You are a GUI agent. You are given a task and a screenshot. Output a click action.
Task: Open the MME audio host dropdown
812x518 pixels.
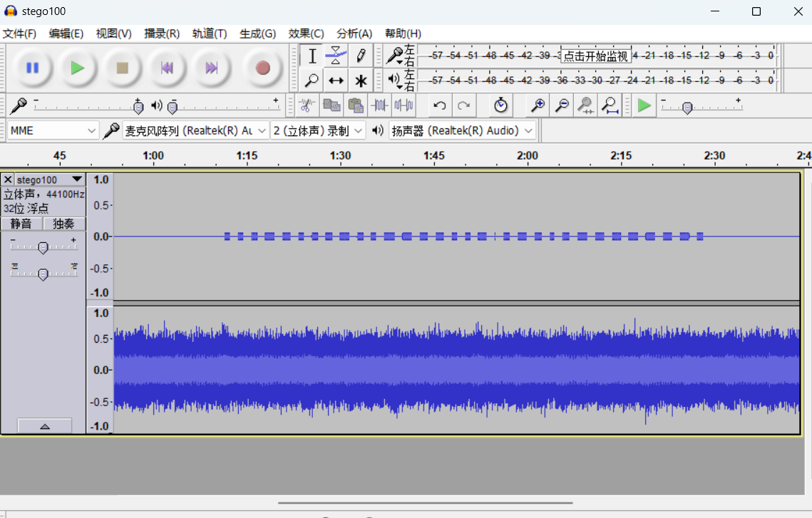52,131
